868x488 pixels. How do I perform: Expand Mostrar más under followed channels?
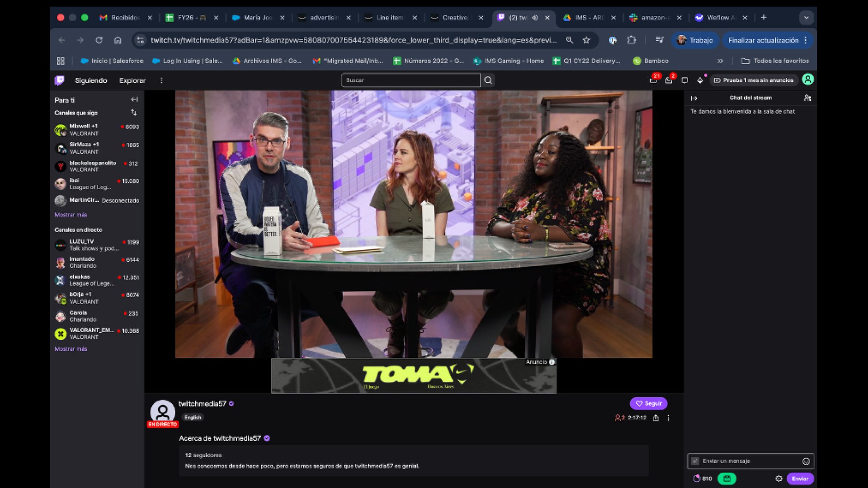(x=71, y=215)
